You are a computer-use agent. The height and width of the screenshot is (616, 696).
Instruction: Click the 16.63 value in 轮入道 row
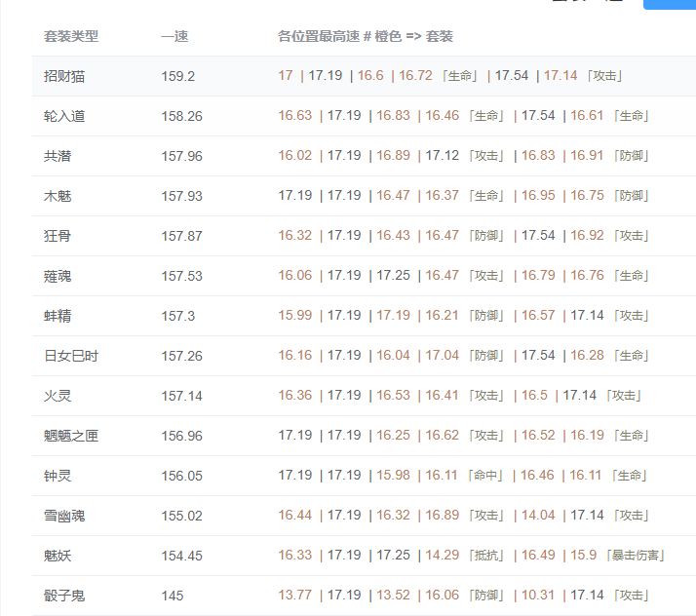294,115
